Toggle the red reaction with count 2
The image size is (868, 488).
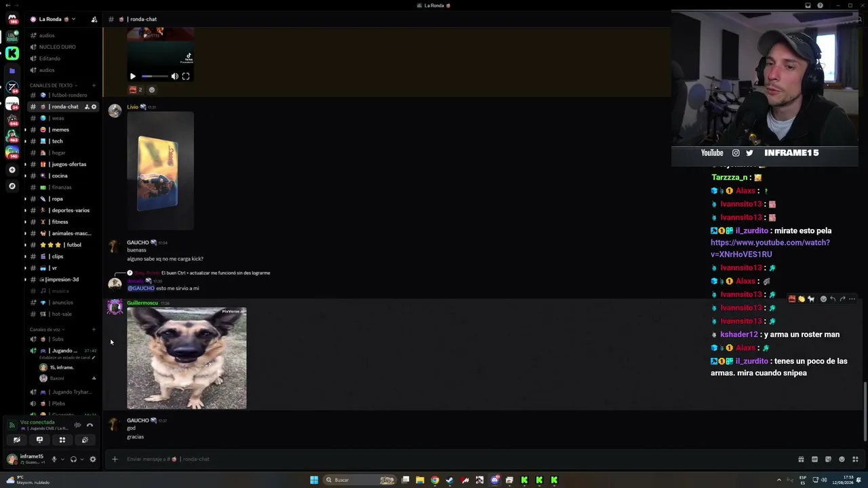point(136,89)
